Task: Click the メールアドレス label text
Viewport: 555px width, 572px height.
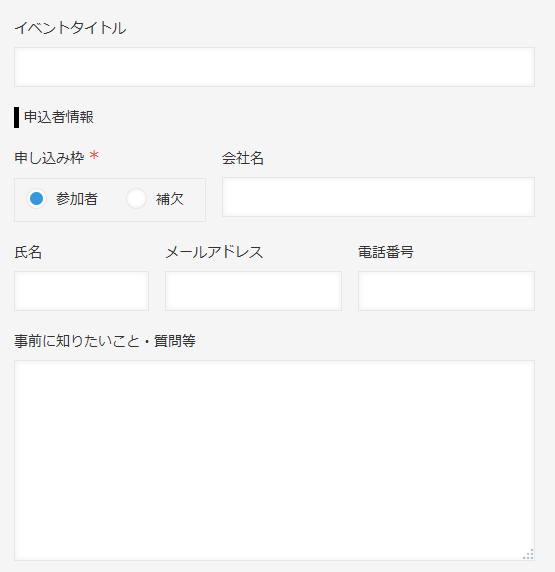Action: 214,252
